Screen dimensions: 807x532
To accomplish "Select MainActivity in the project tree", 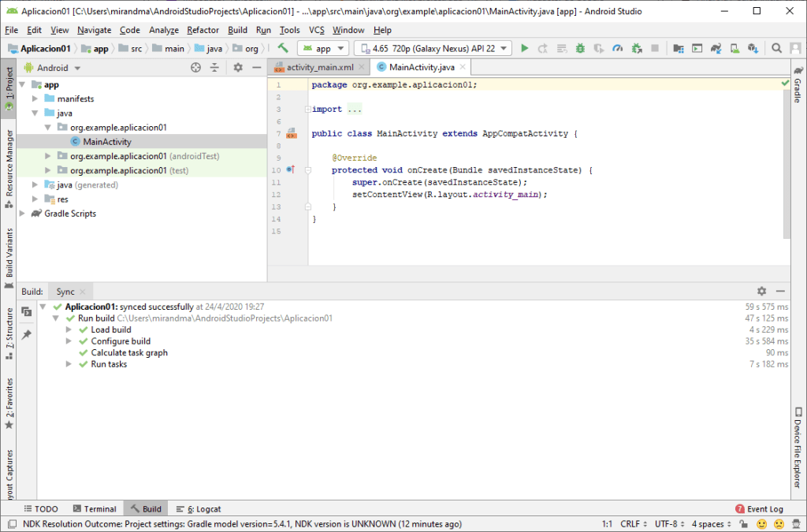I will coord(107,142).
